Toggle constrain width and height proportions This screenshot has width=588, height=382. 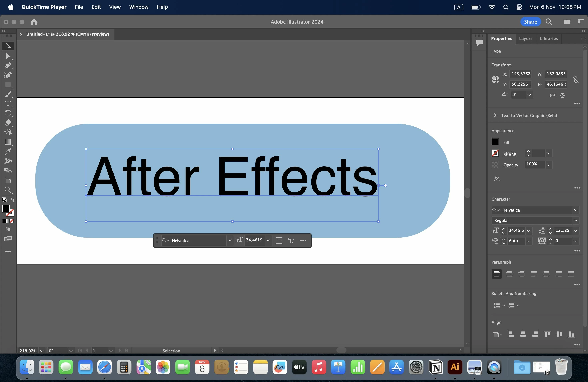576,80
